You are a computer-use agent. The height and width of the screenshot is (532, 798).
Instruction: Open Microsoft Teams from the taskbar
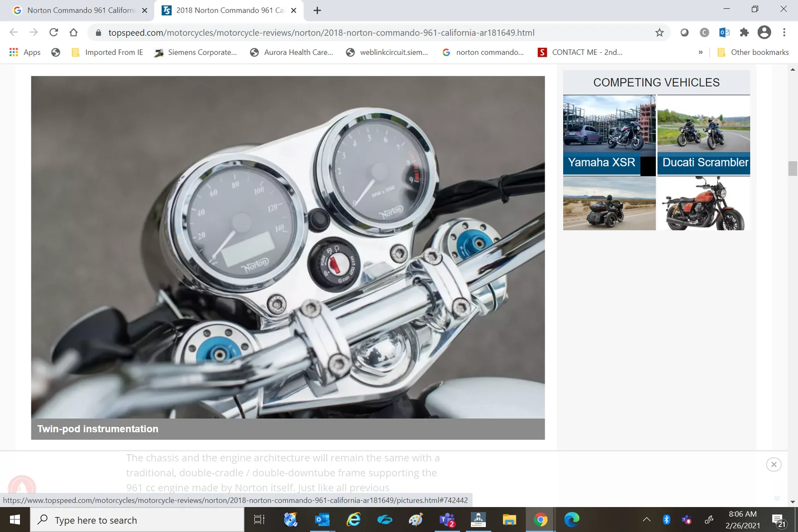pos(447,520)
